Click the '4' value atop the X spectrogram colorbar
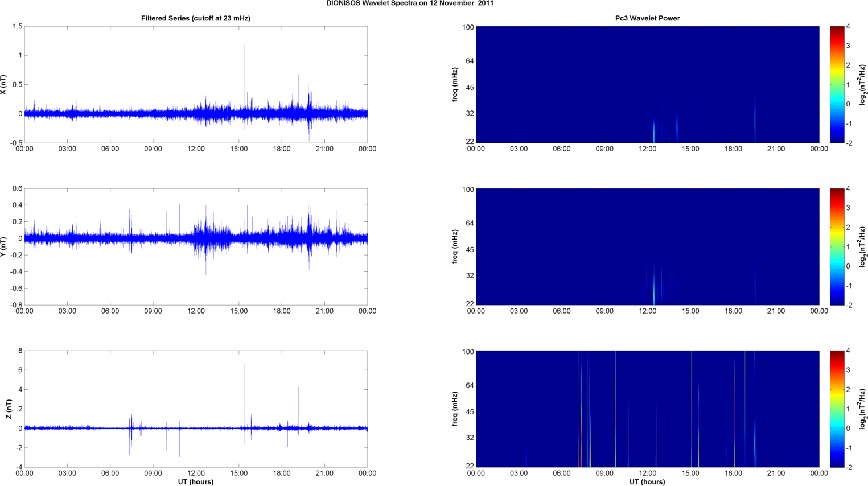Image resolution: width=868 pixels, height=486 pixels. tap(848, 26)
